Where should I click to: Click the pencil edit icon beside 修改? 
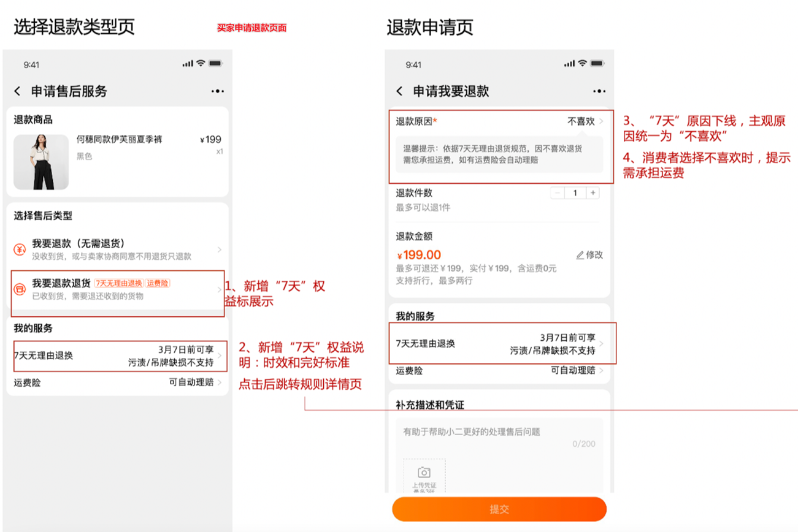pos(579,256)
